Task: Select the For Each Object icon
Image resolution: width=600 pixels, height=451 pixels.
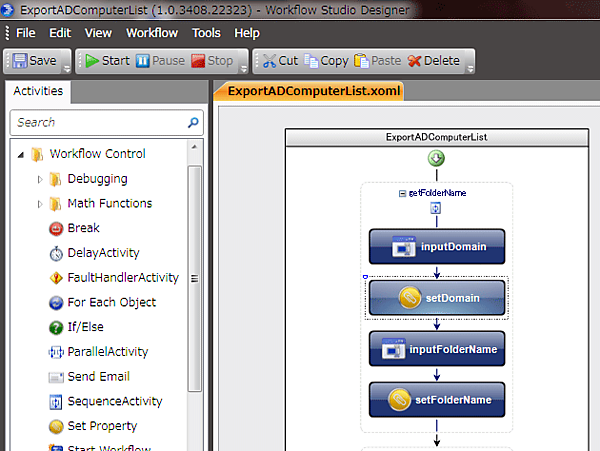Action: [56, 303]
